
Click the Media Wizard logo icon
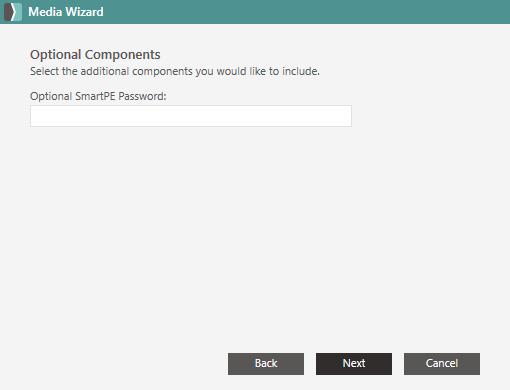pyautogui.click(x=13, y=12)
